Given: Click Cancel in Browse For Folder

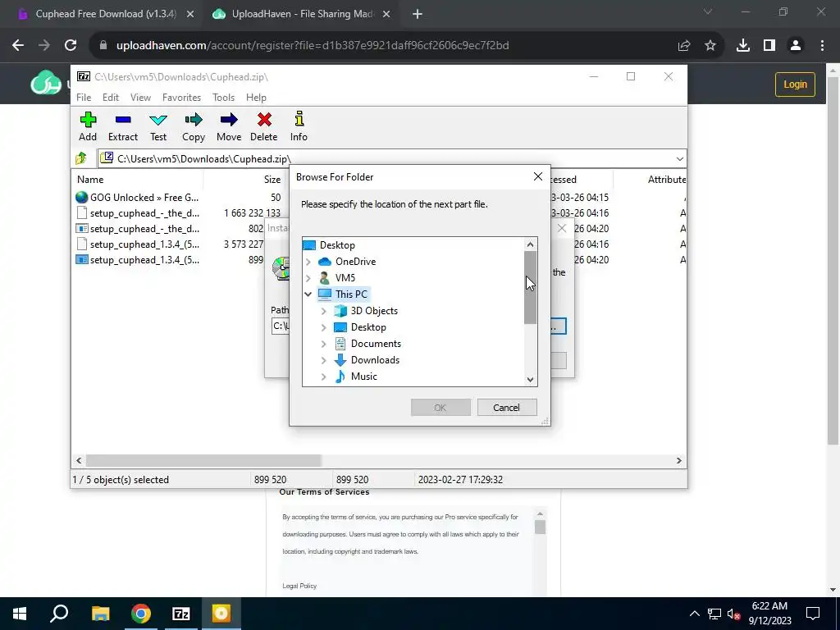Looking at the screenshot, I should 506,408.
